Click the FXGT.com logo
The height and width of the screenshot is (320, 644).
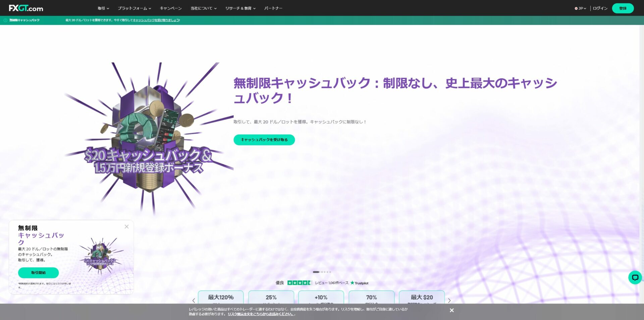[x=26, y=8]
